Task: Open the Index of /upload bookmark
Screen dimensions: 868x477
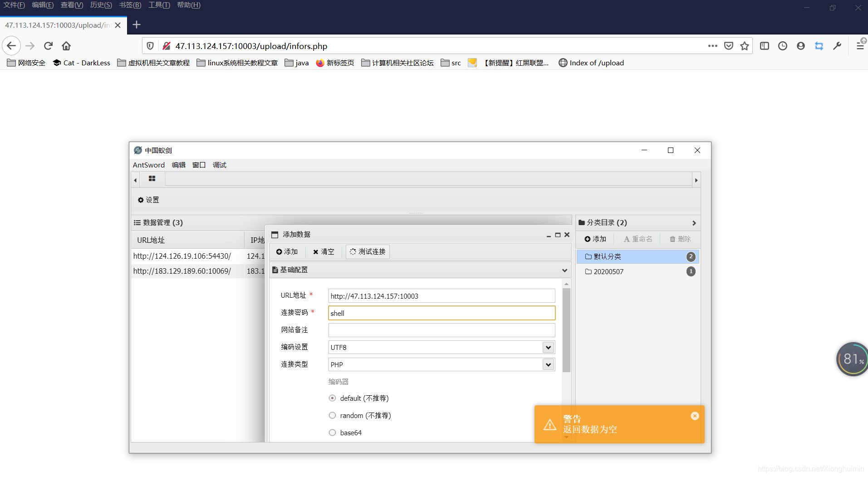Action: click(x=591, y=63)
